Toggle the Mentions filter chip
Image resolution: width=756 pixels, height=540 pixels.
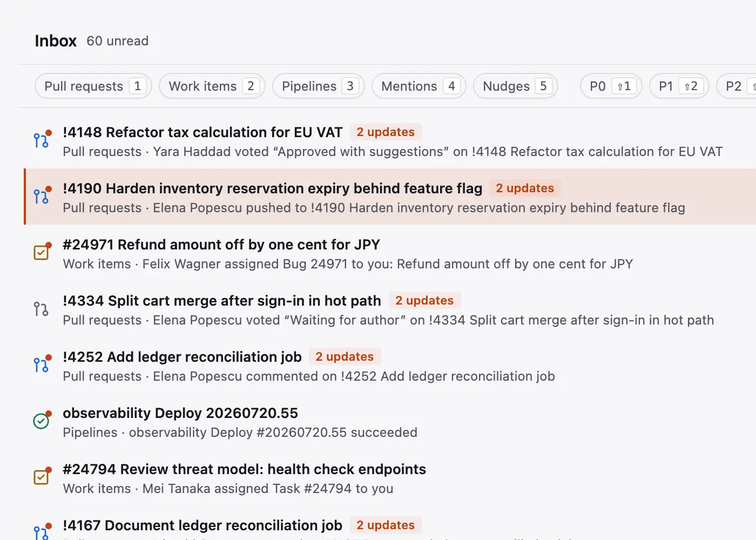419,86
